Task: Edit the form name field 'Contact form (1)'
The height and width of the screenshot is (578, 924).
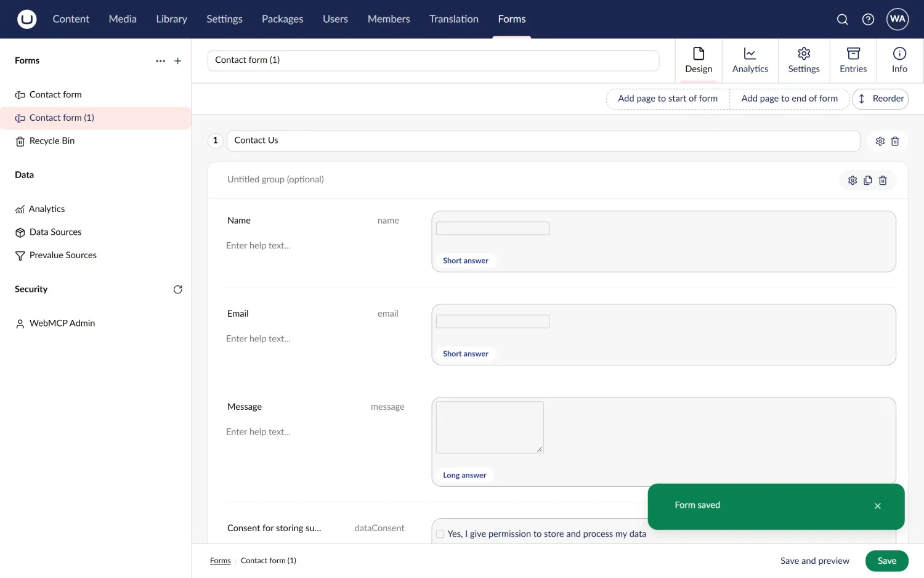Action: [433, 60]
